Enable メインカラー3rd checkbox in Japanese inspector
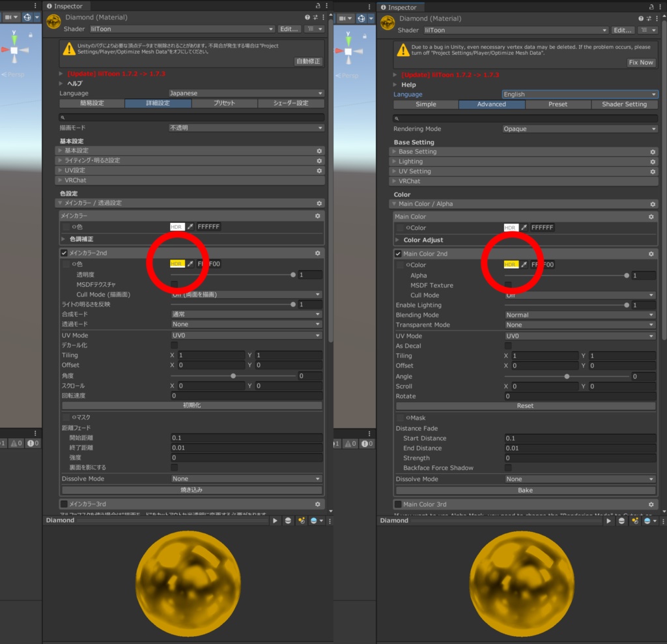Image resolution: width=667 pixels, height=644 pixels. click(x=64, y=504)
